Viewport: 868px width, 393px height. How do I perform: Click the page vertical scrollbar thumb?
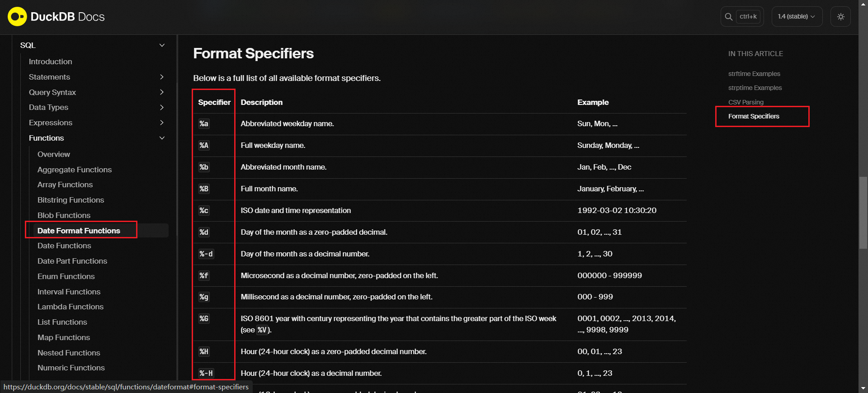click(863, 213)
